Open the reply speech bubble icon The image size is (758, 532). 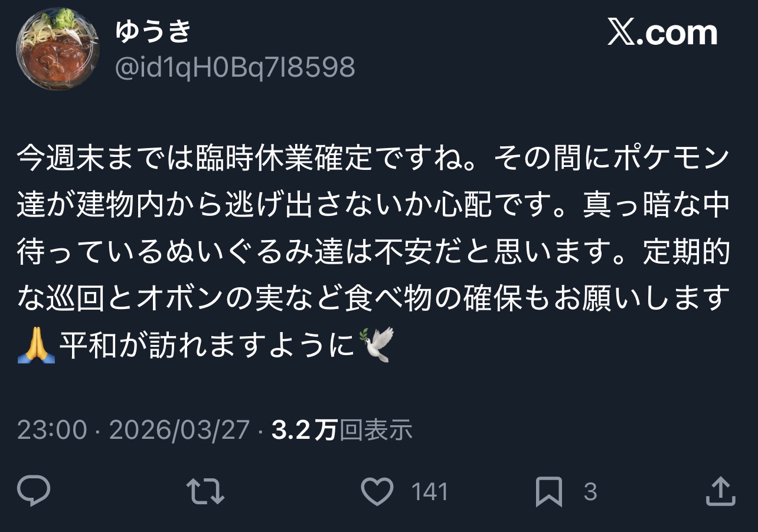tap(34, 491)
